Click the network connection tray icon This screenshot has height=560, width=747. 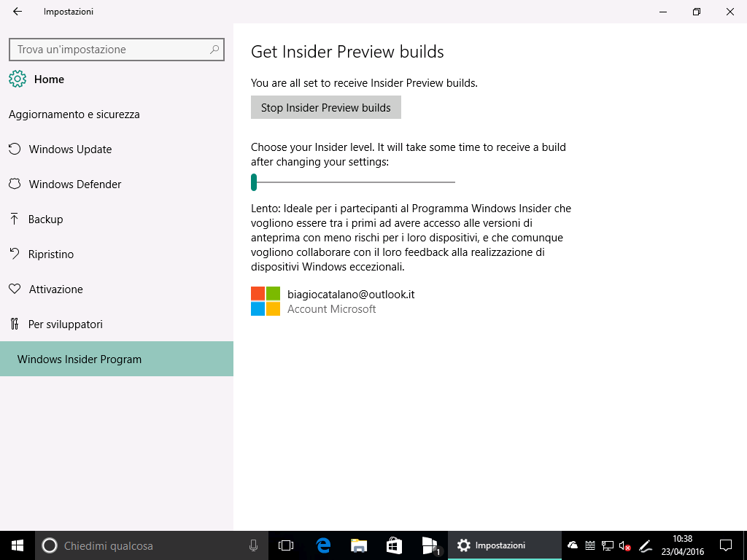608,545
